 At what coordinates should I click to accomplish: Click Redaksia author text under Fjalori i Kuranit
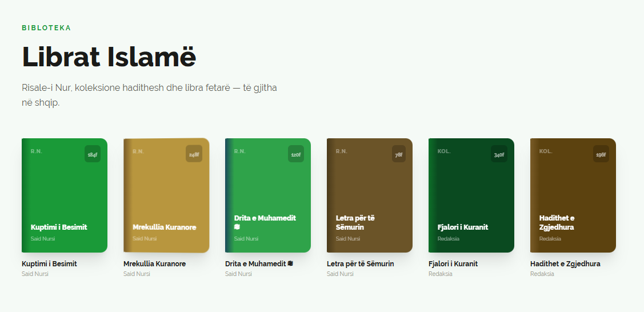click(x=440, y=274)
